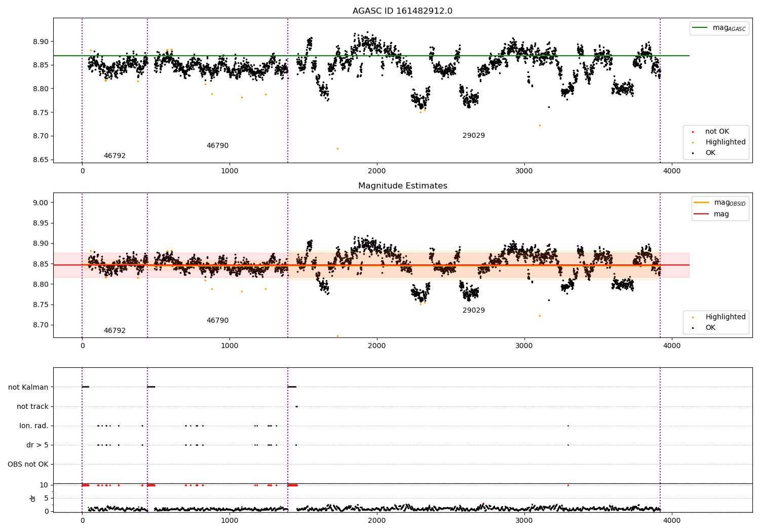This screenshot has width=760, height=532.
Task: Select the orange mag OBSID legend line
Action: coord(701,203)
